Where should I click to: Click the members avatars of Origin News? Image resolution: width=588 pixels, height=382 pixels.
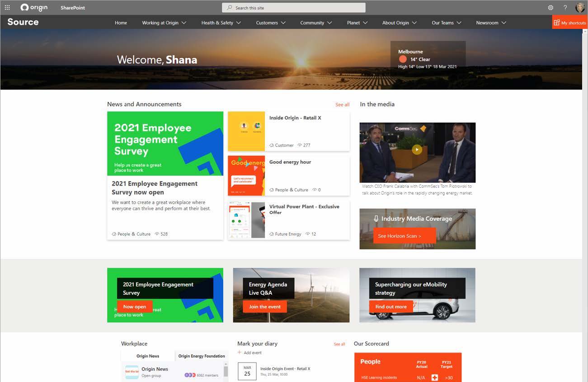pos(190,375)
